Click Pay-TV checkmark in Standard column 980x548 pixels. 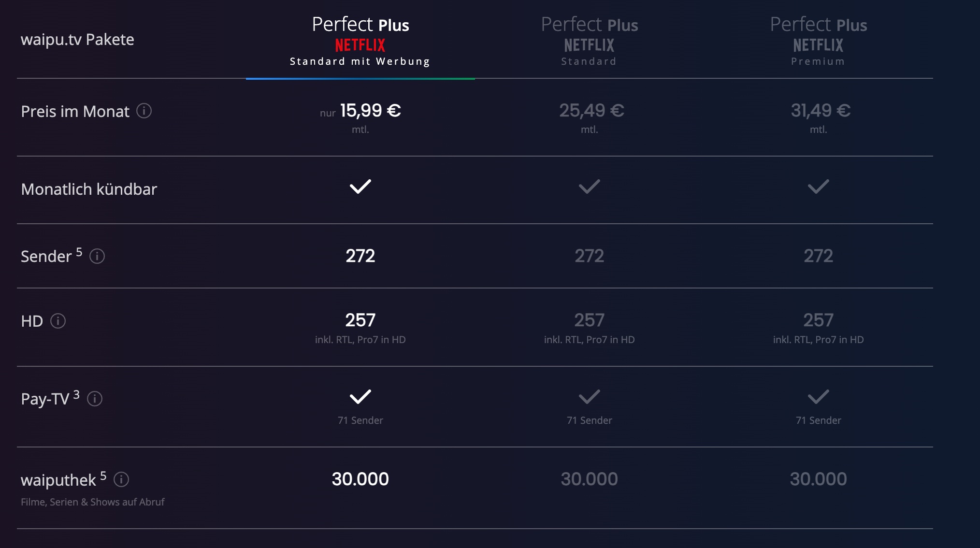point(590,397)
